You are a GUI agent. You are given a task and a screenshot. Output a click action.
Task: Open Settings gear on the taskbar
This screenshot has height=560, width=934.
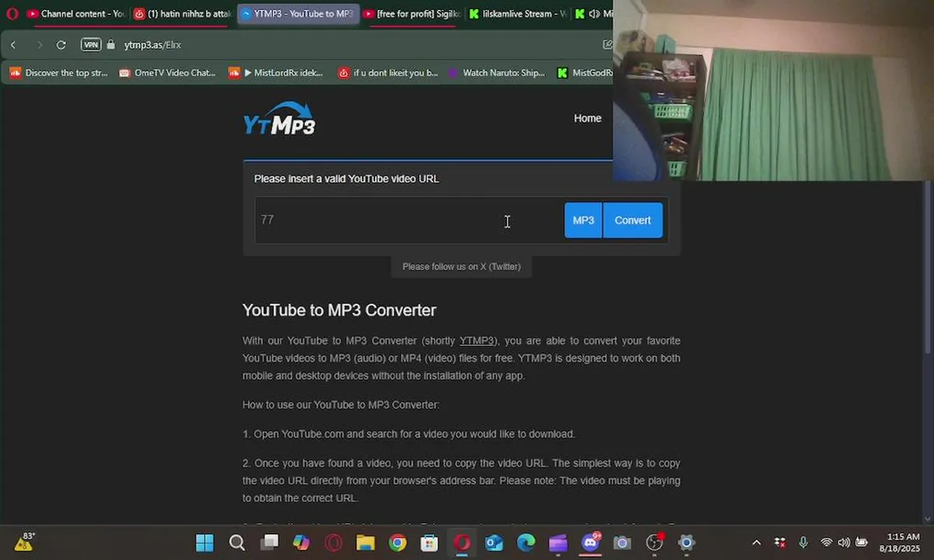point(686,543)
